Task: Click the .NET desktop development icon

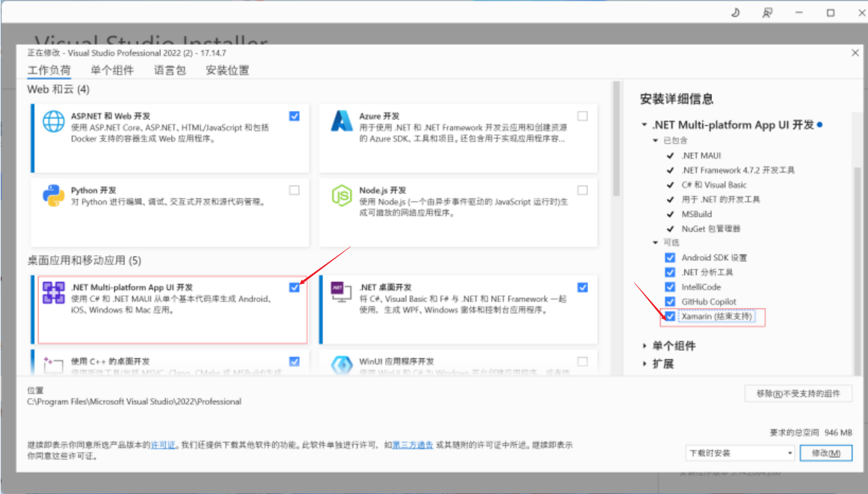Action: (342, 292)
